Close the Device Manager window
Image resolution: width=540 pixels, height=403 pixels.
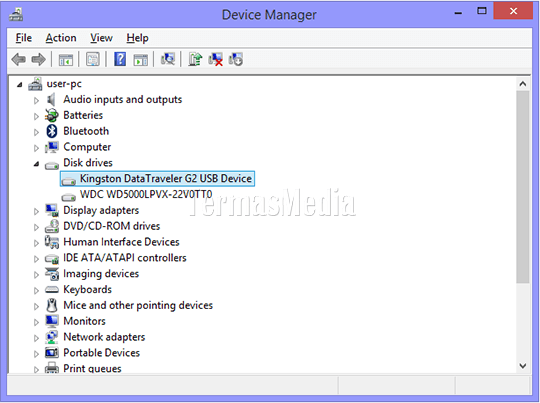[513, 11]
